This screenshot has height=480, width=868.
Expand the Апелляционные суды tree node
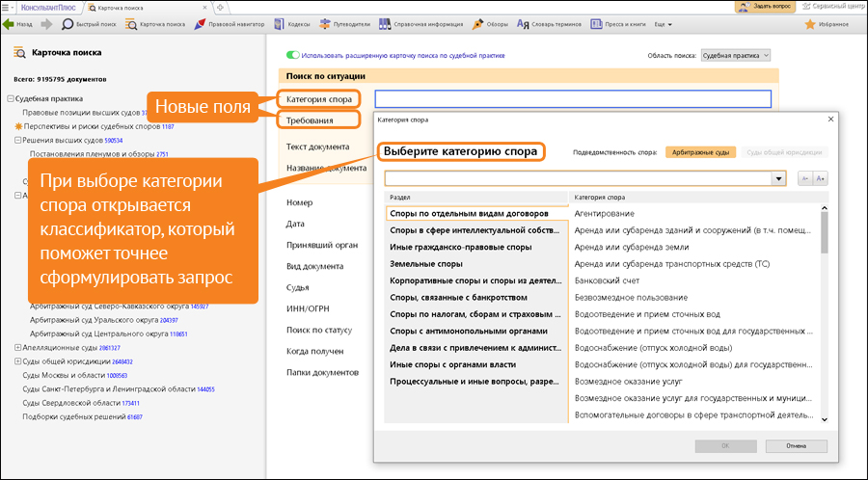click(11, 348)
